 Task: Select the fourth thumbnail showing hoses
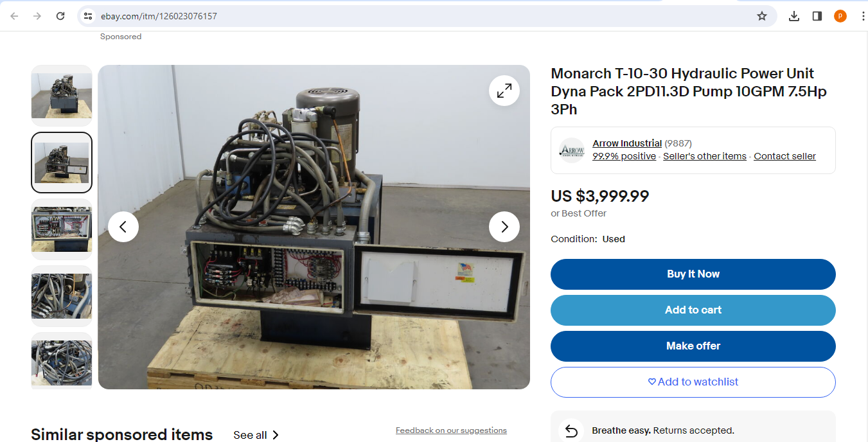62,296
